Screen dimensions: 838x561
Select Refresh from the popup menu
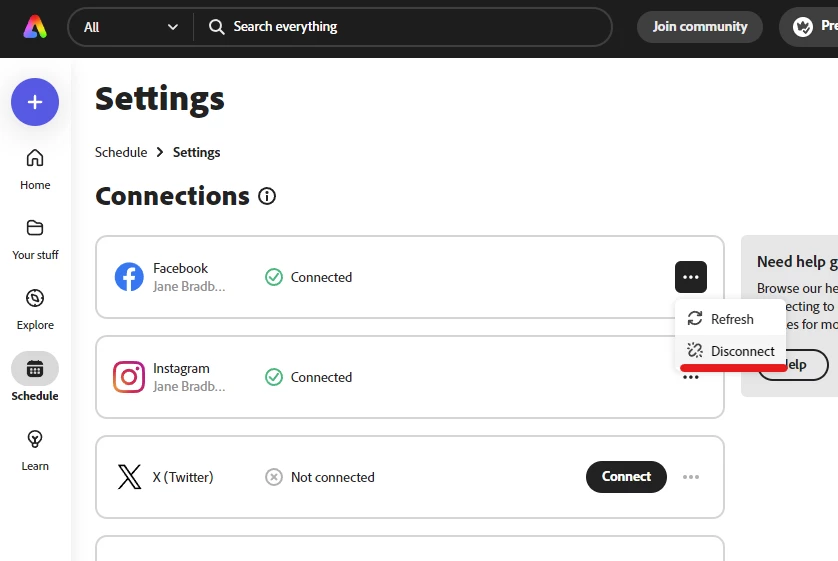(x=730, y=319)
